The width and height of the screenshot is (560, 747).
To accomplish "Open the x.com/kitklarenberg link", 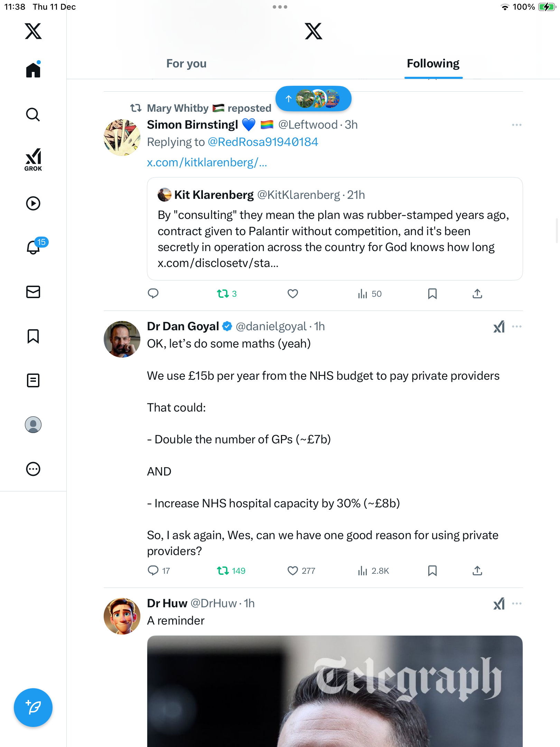I will (x=207, y=163).
